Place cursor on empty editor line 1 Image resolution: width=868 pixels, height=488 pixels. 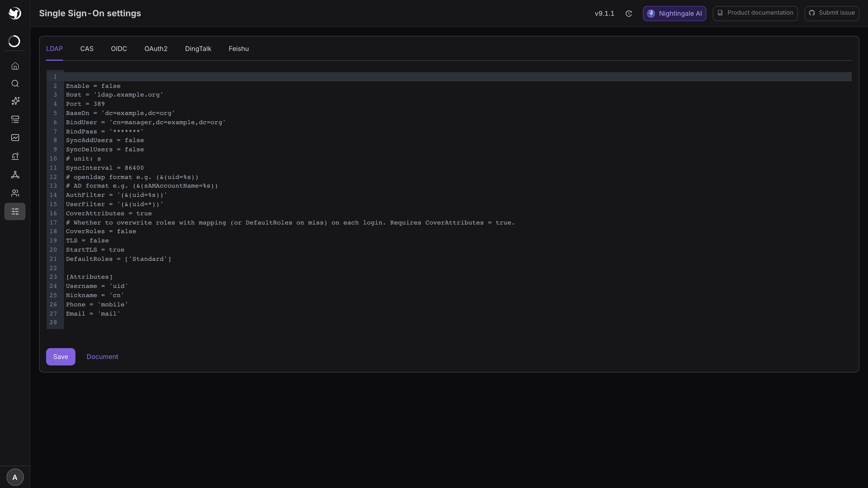click(458, 77)
